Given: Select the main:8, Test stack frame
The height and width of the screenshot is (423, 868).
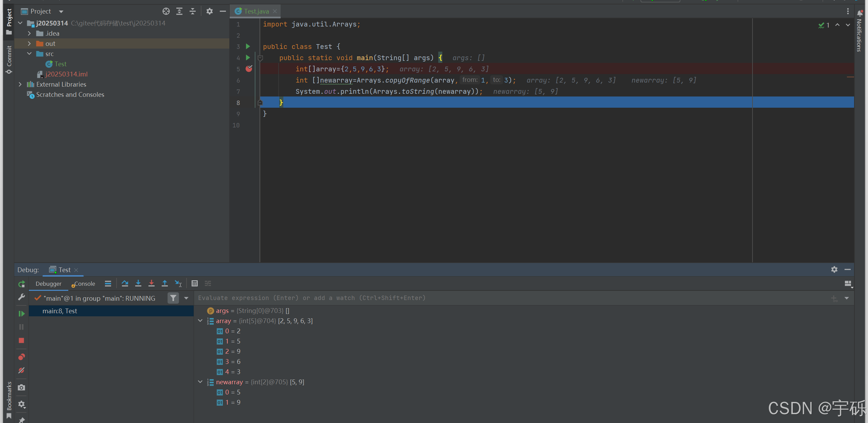Looking at the screenshot, I should [x=60, y=311].
